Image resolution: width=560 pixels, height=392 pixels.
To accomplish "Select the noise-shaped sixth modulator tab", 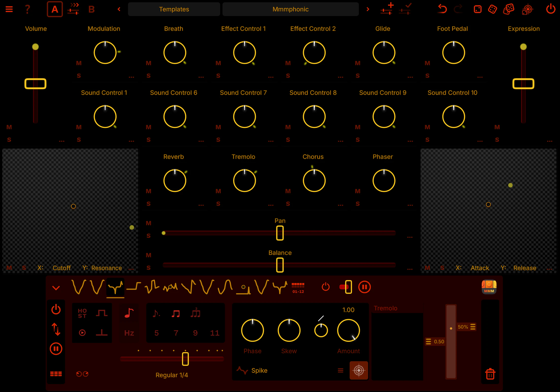I will pos(170,287).
